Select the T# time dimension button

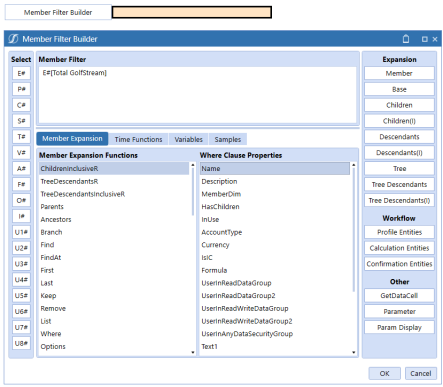[21, 137]
